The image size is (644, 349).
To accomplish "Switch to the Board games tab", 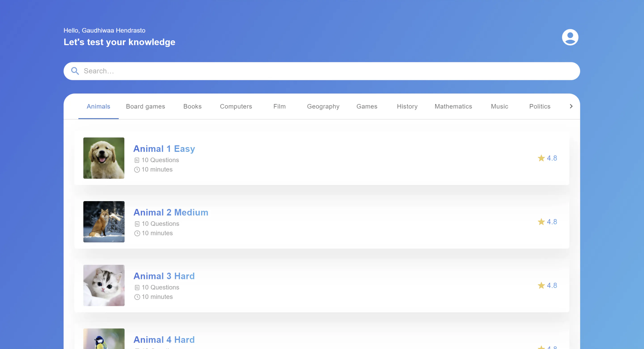I will click(146, 106).
